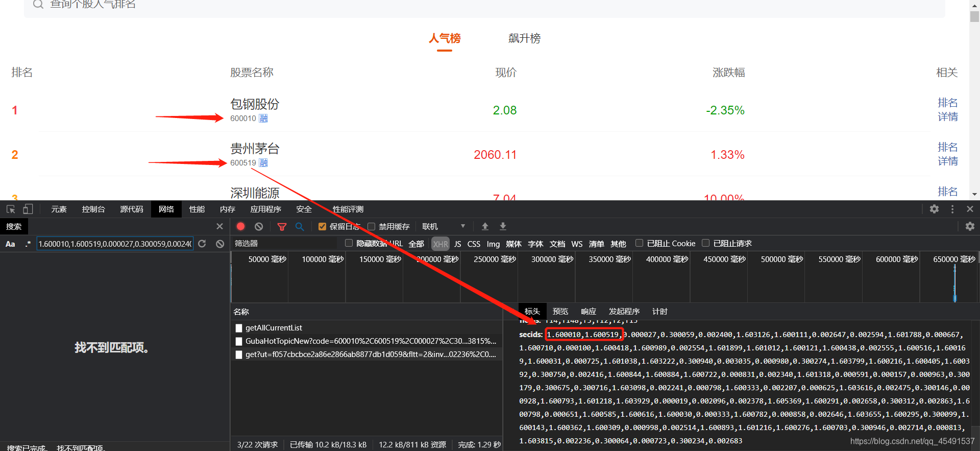The width and height of the screenshot is (980, 451).
Task: Open DevTools settings gear icon
Action: pyautogui.click(x=934, y=209)
